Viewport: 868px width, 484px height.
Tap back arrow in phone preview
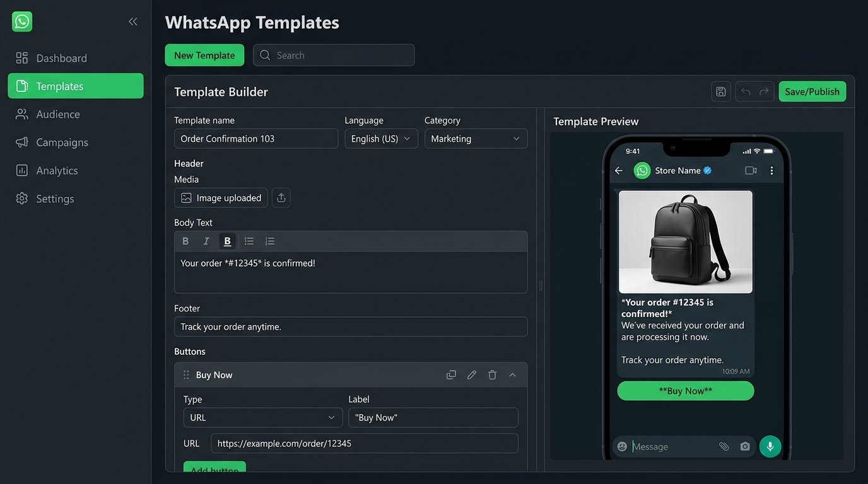click(619, 171)
